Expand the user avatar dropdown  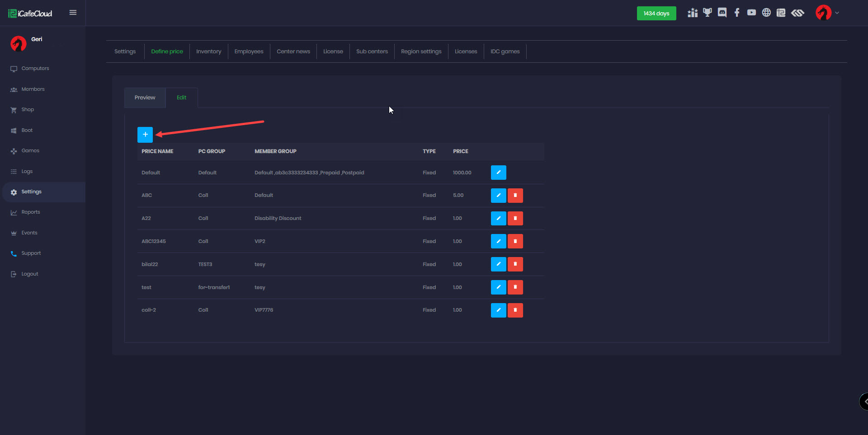coord(827,13)
